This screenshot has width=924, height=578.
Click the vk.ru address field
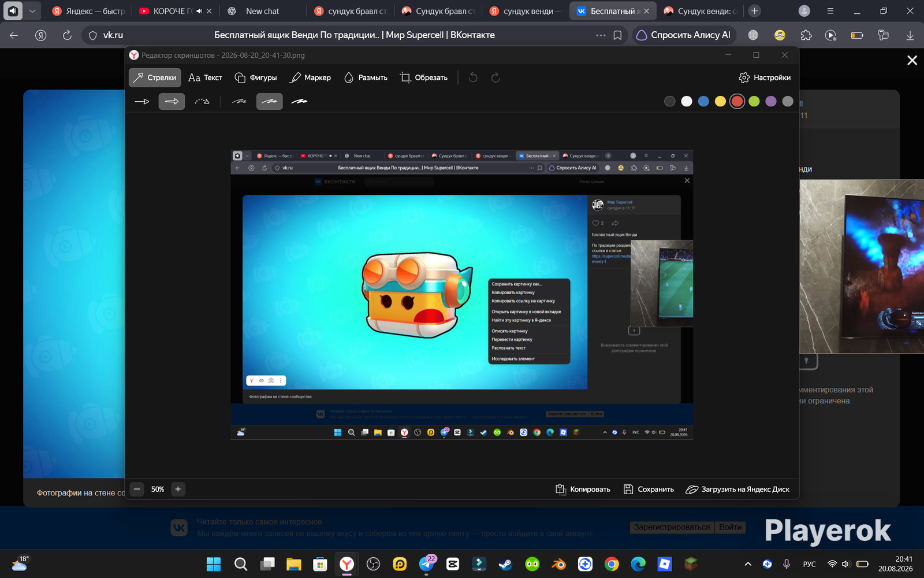coord(355,35)
